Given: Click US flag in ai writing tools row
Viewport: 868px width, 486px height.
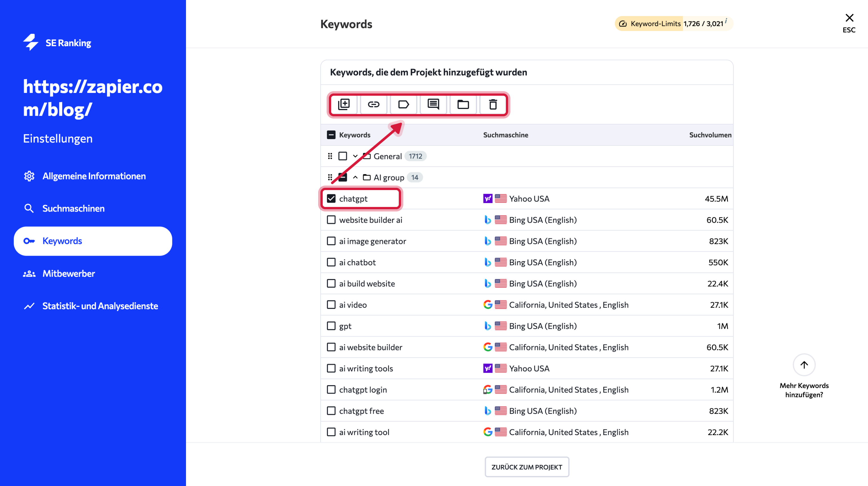Looking at the screenshot, I should (x=501, y=368).
